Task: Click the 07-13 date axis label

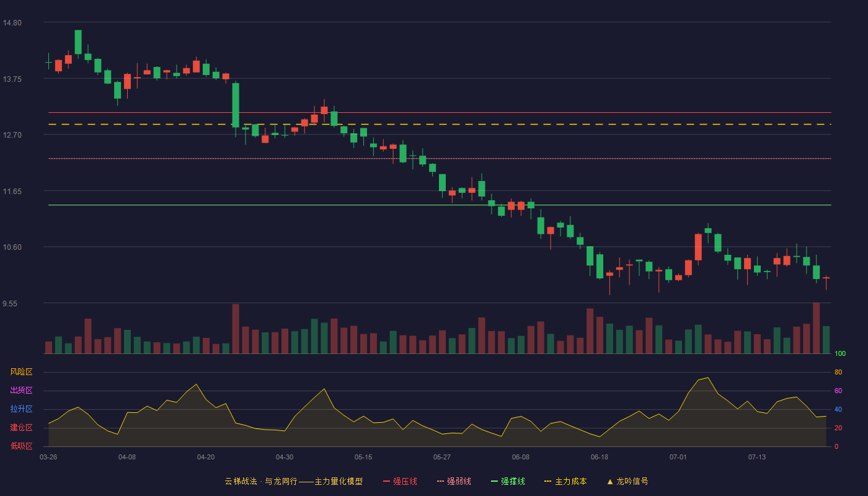Action: 757,457
